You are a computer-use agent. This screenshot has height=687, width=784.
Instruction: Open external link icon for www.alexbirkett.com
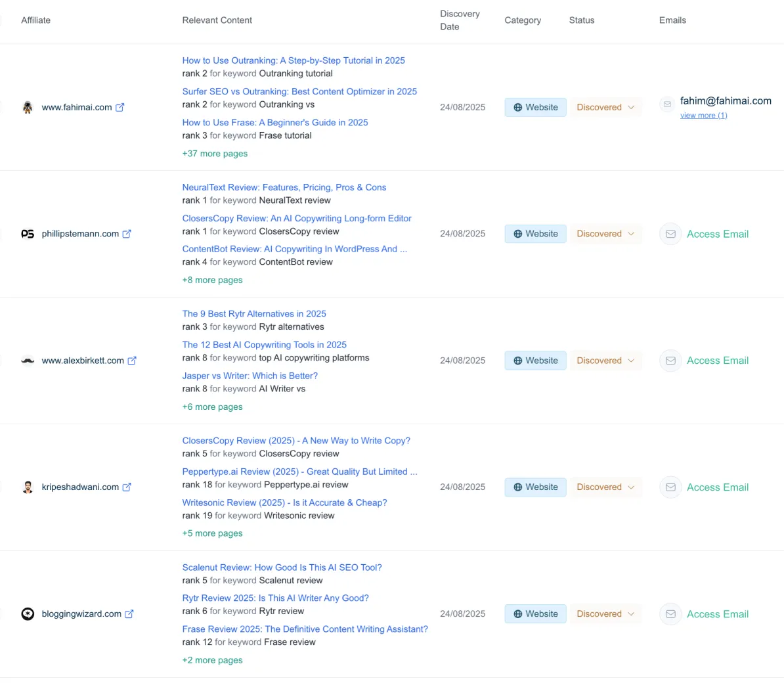point(132,361)
